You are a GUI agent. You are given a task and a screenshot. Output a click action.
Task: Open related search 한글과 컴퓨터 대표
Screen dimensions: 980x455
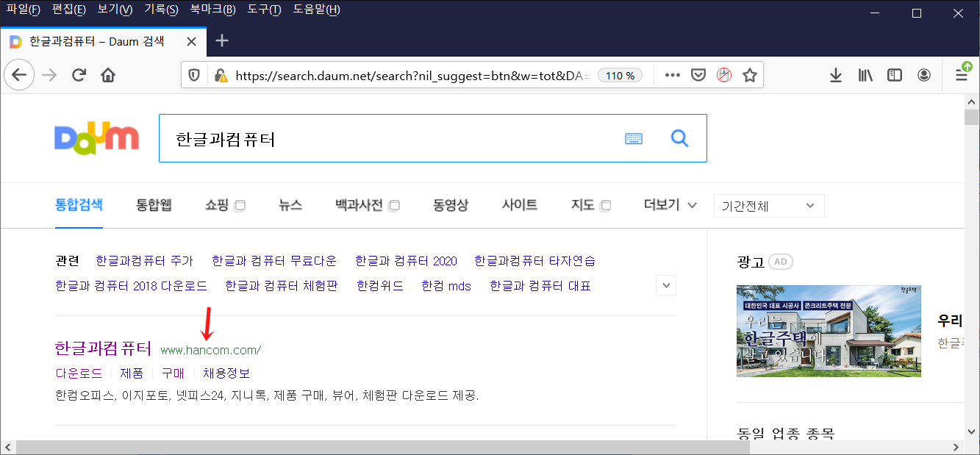540,285
